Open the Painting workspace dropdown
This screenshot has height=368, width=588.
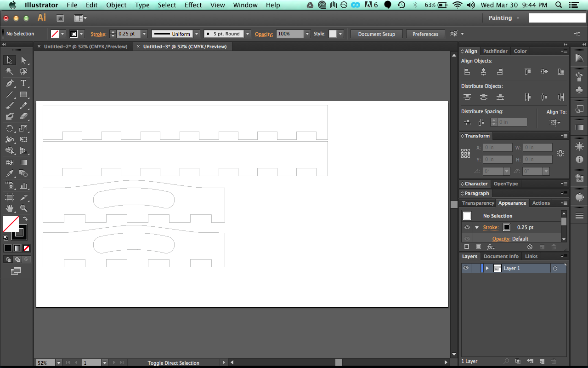pos(504,18)
